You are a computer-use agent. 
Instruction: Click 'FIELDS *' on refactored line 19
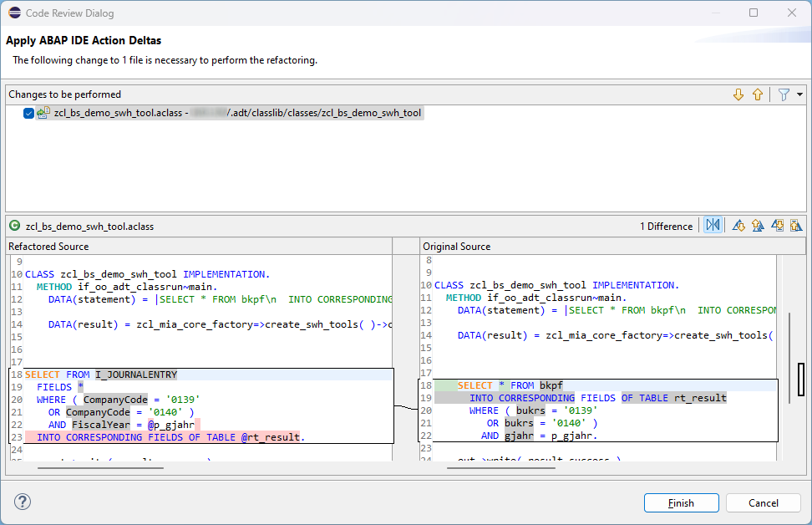59,387
